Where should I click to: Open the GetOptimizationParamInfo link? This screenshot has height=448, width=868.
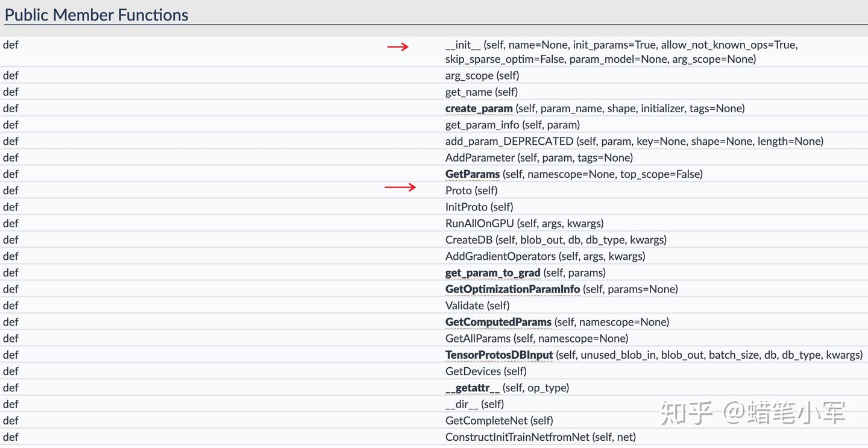tap(512, 289)
